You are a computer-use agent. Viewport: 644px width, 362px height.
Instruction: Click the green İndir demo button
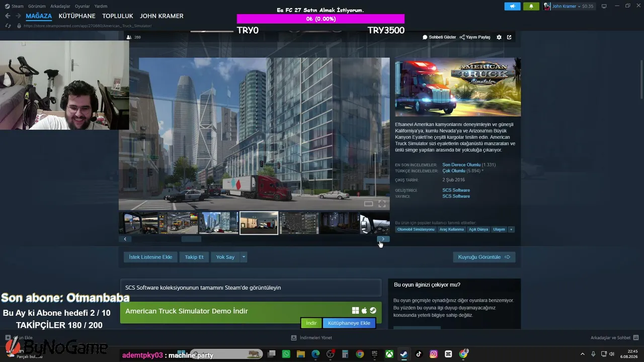point(311,323)
